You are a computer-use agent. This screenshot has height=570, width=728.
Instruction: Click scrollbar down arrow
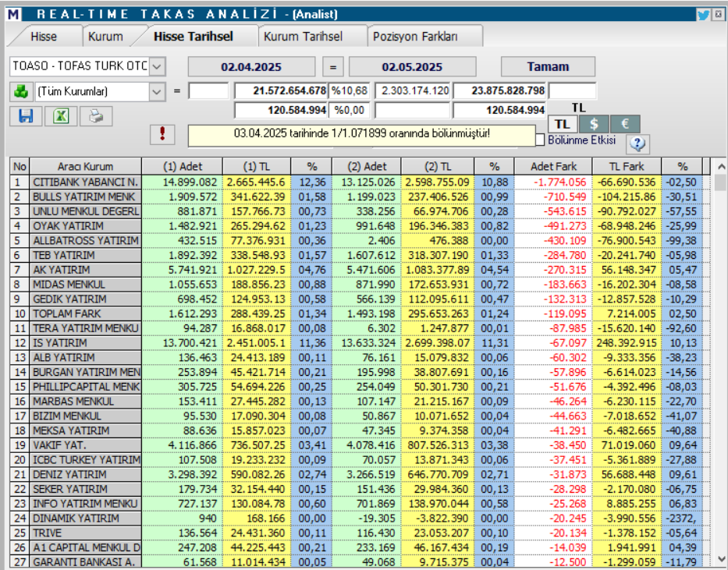click(x=721, y=559)
